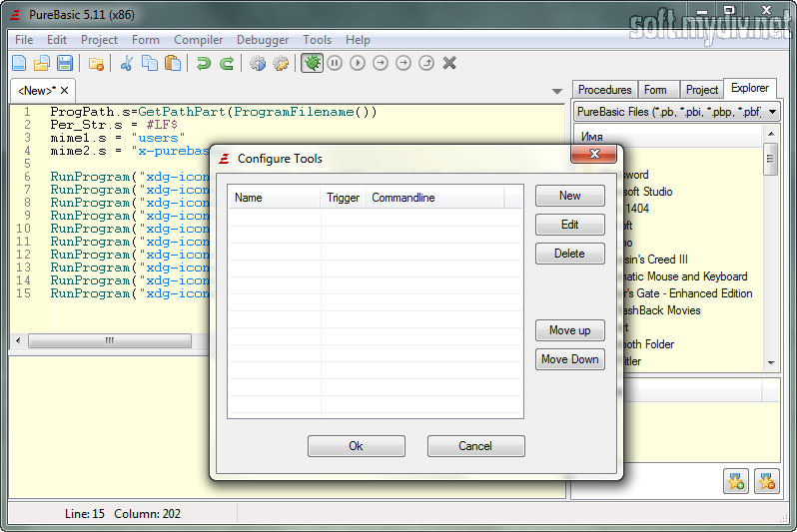Click the Copy toolbar icon
This screenshot has height=532, width=797.
point(150,63)
